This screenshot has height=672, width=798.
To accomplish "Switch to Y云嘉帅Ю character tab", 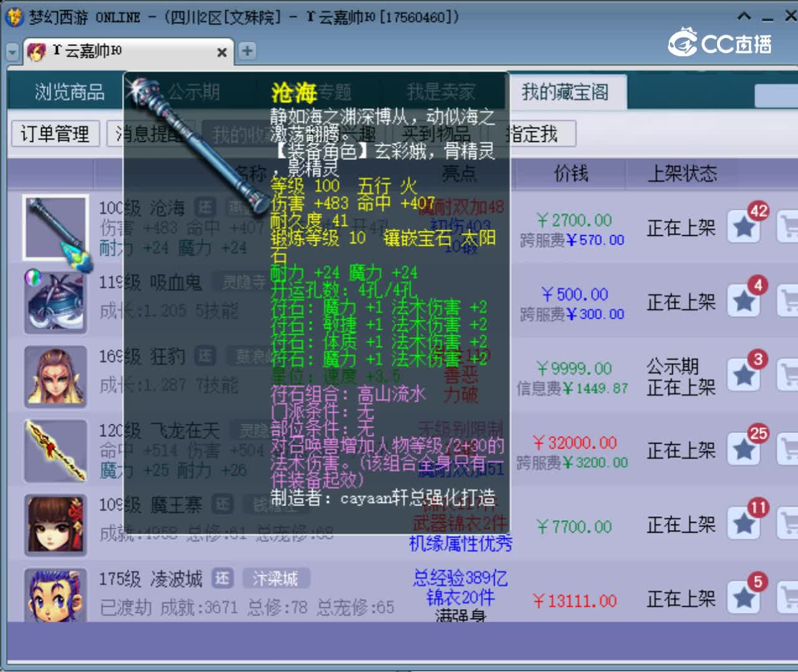I will pos(128,51).
